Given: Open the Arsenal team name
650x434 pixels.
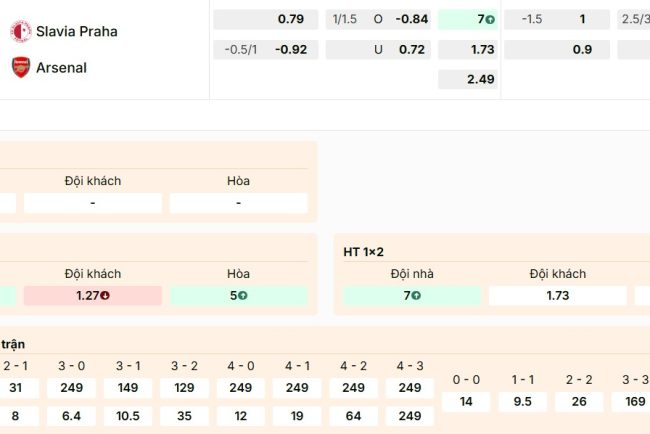Looking at the screenshot, I should click(x=63, y=67).
